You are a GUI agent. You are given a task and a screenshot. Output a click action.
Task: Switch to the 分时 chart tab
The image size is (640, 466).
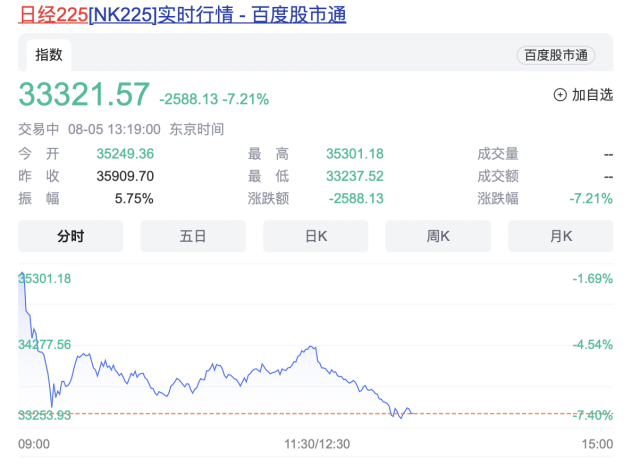click(x=71, y=236)
